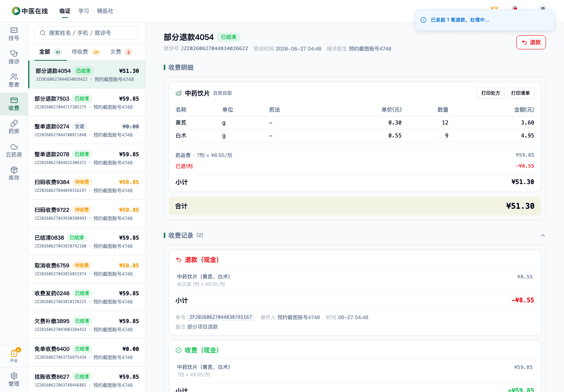Click the 已发起 1 笔退款 notification toast
The width and height of the screenshot is (564, 392).
(485, 20)
